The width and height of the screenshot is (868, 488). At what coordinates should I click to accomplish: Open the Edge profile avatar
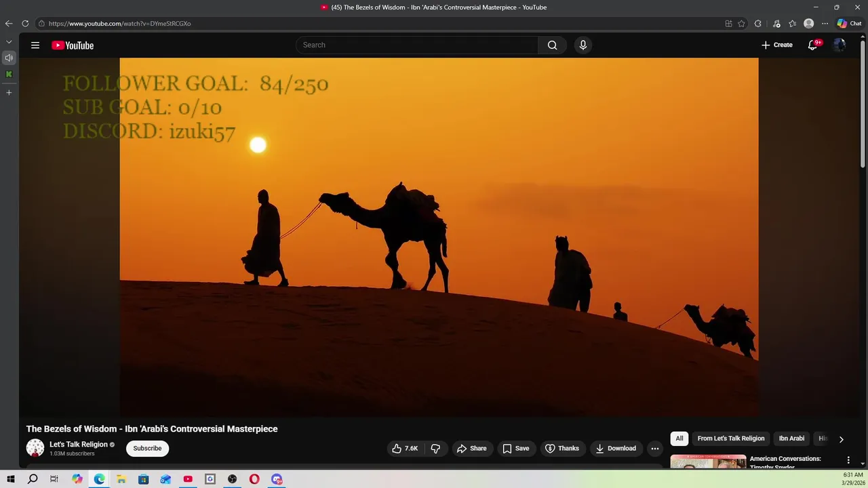coord(808,23)
